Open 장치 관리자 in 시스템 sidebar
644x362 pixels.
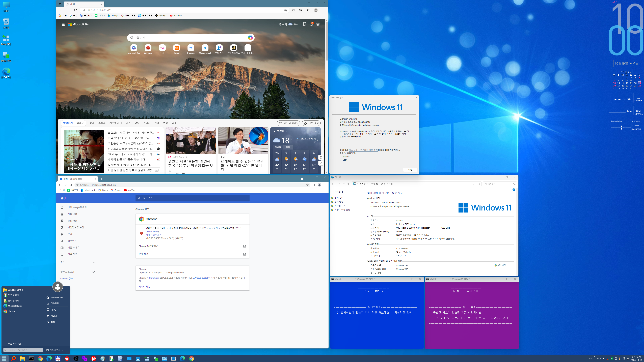point(340,198)
